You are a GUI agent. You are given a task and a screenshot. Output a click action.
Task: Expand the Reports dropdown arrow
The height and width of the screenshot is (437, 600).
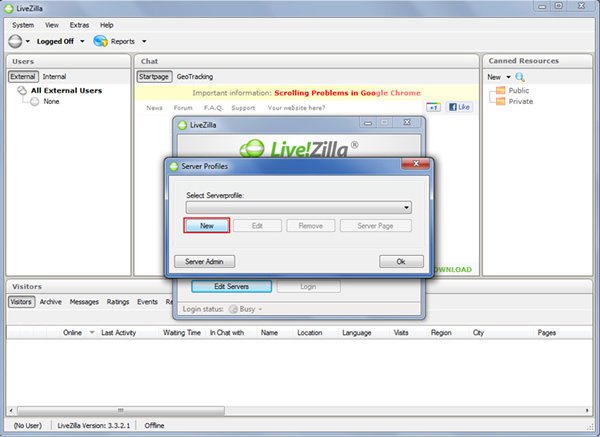144,41
